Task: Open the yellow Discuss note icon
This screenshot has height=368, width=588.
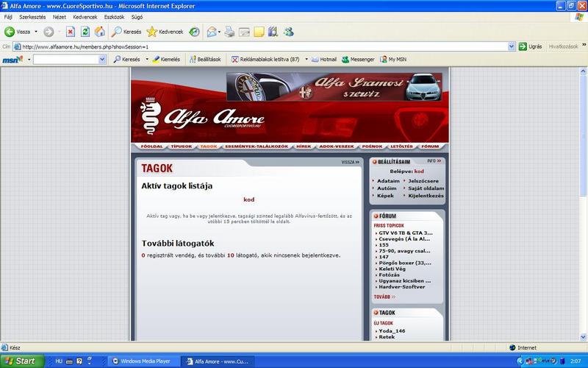Action: coord(259,32)
